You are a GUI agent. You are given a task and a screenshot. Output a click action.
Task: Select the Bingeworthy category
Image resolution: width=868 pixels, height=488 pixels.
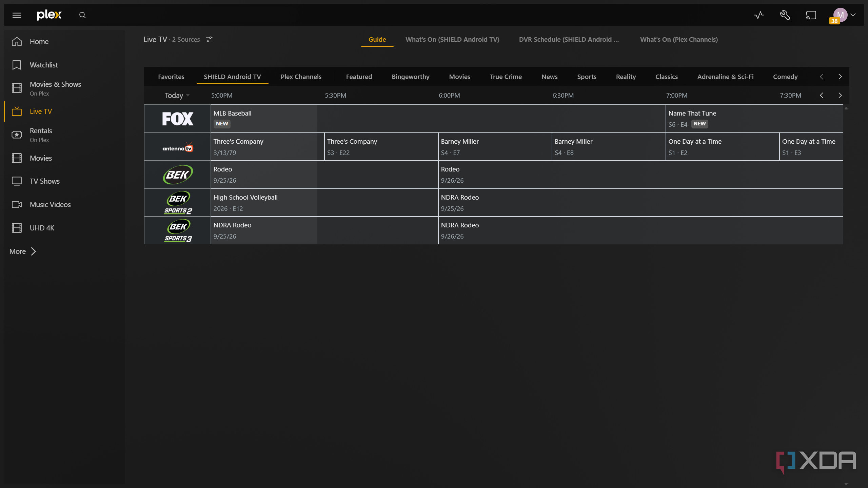(x=411, y=77)
